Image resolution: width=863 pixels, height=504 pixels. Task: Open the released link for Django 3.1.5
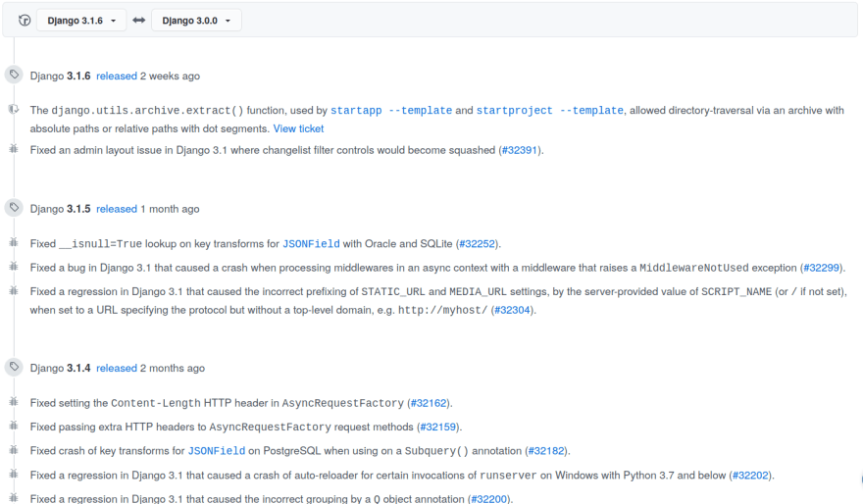pyautogui.click(x=117, y=209)
